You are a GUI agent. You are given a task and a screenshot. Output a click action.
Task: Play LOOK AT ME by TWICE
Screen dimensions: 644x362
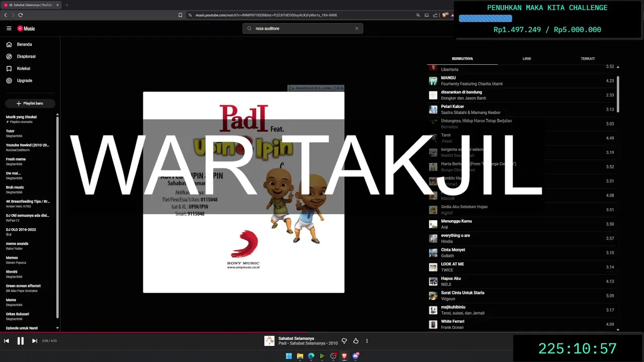click(521, 267)
